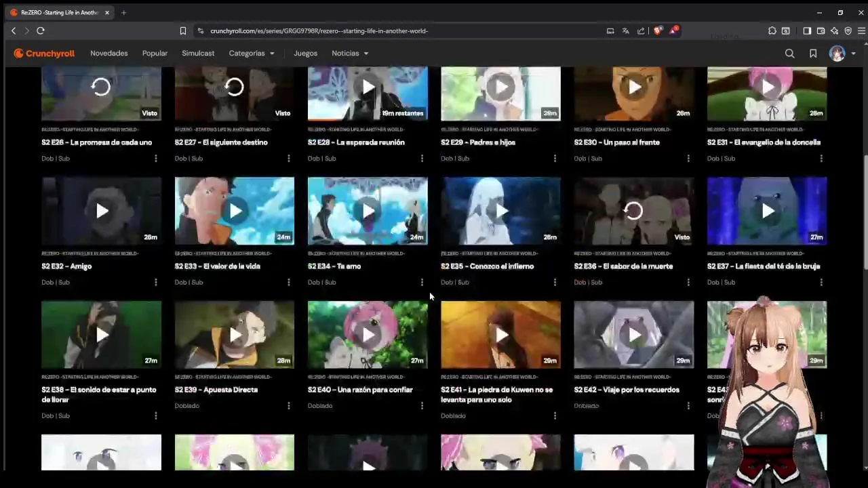The image size is (868, 488).
Task: Expand the Categorías dropdown
Action: click(252, 54)
